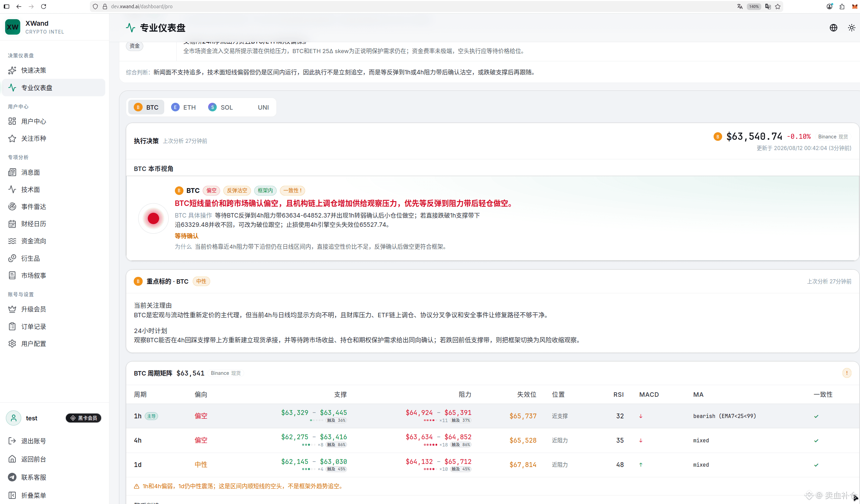The width and height of the screenshot is (860, 504).
Task: Click the warning icon in 周期矩阵 header
Action: tap(847, 373)
